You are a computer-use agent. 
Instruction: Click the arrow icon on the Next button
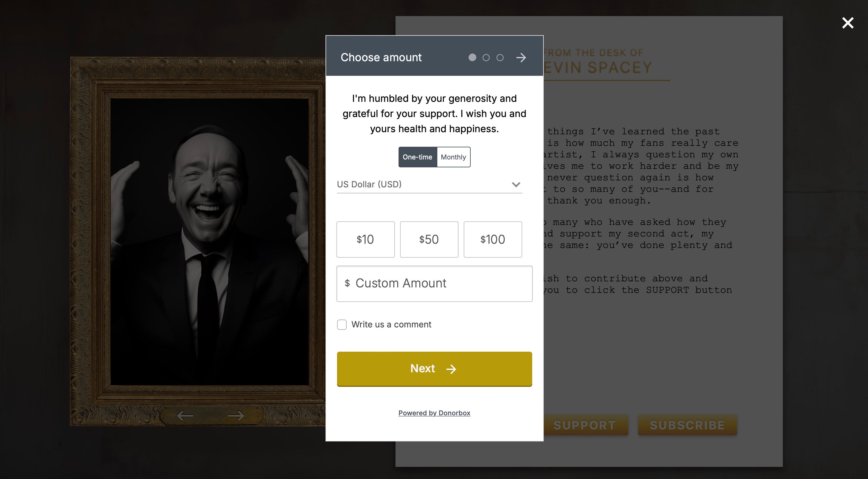(x=451, y=369)
